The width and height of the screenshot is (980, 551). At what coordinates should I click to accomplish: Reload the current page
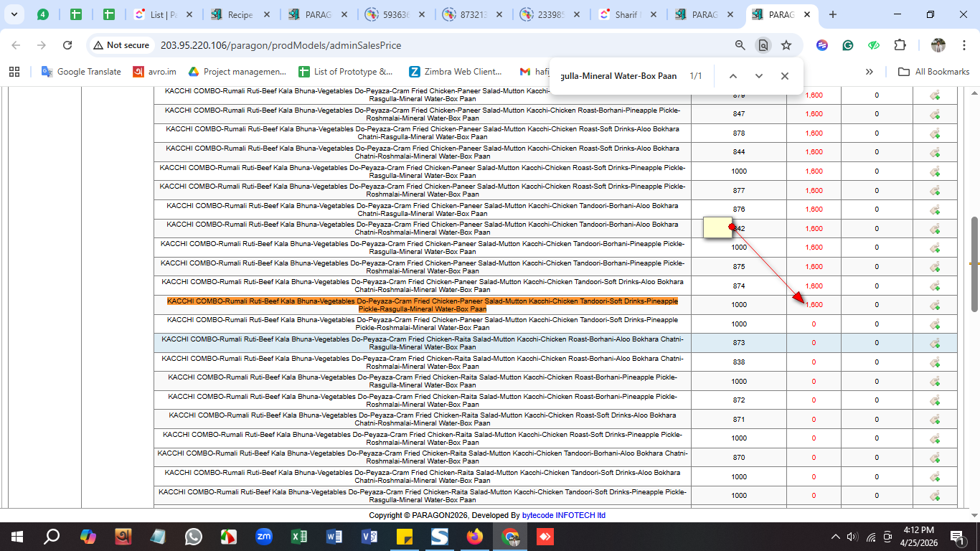coord(67,45)
